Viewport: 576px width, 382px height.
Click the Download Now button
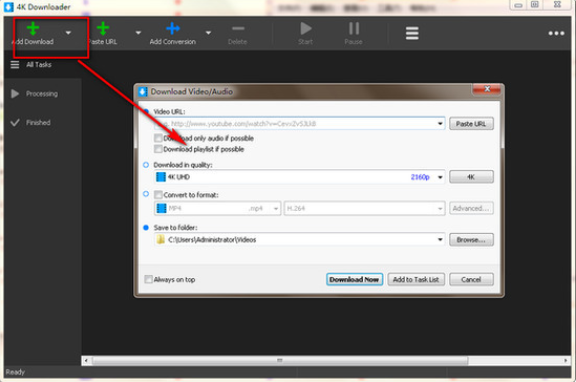click(354, 280)
